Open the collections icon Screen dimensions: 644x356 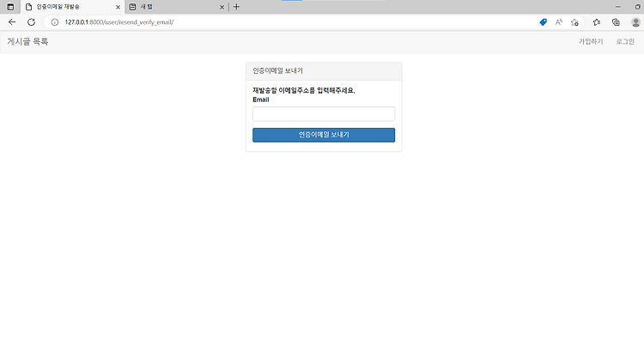click(x=616, y=22)
